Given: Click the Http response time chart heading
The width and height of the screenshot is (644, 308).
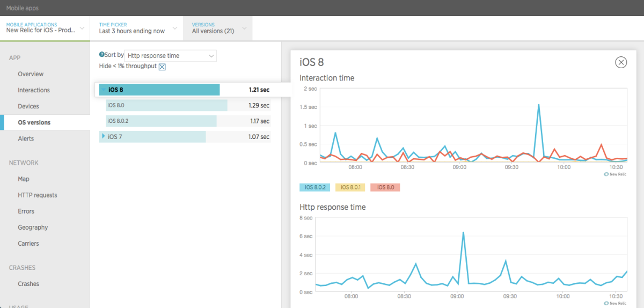Looking at the screenshot, I should pyautogui.click(x=334, y=207).
